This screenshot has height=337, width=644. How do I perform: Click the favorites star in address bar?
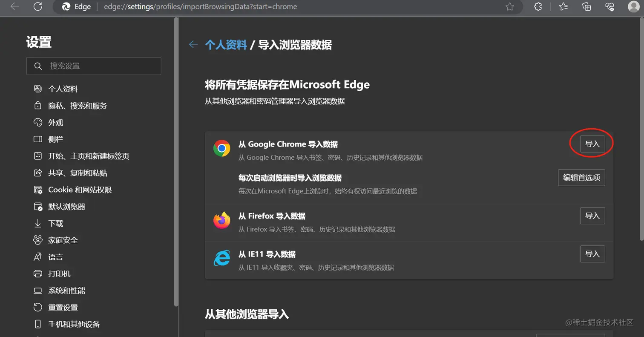tap(509, 7)
